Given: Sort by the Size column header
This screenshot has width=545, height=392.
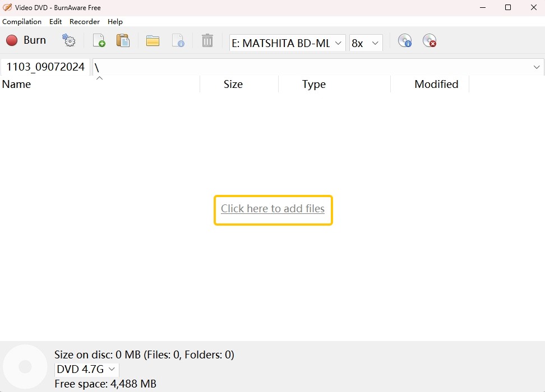Looking at the screenshot, I should (x=239, y=84).
